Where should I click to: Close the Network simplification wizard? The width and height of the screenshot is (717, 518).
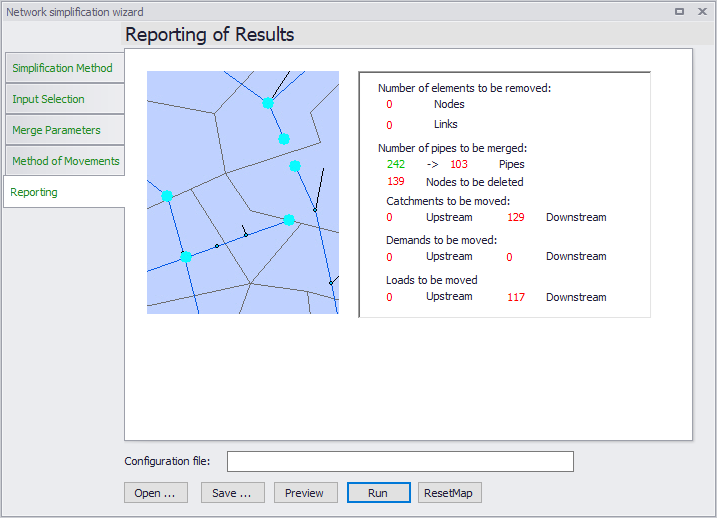click(x=702, y=11)
